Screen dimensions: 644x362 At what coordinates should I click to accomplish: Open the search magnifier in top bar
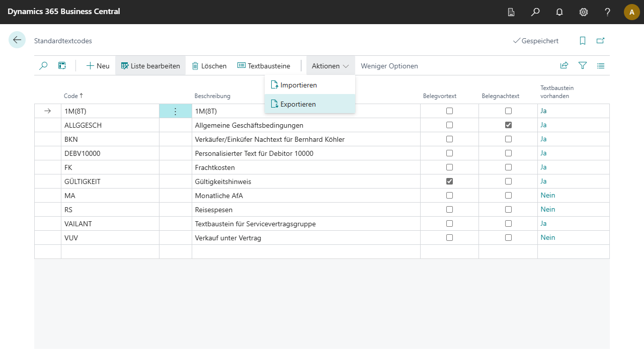click(x=535, y=12)
